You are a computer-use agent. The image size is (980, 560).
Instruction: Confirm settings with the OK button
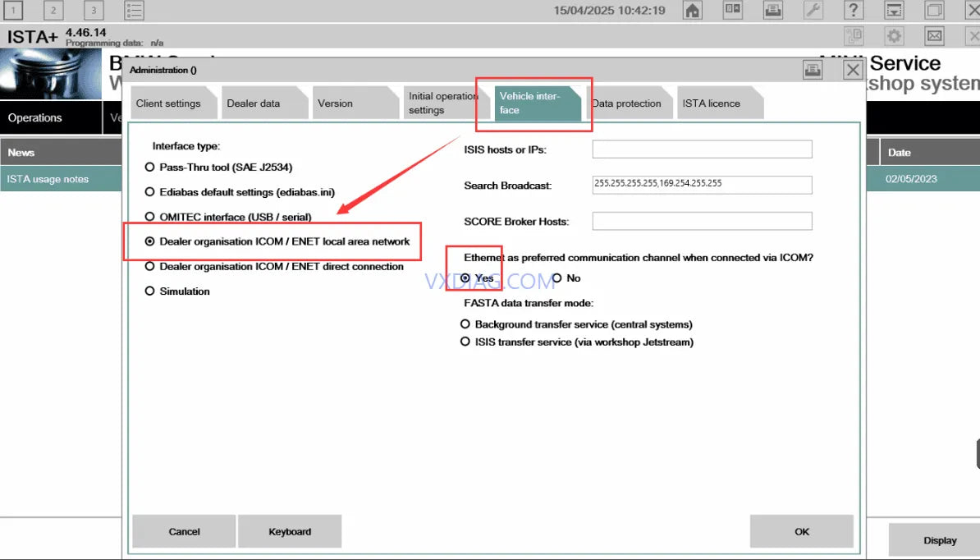[801, 531]
